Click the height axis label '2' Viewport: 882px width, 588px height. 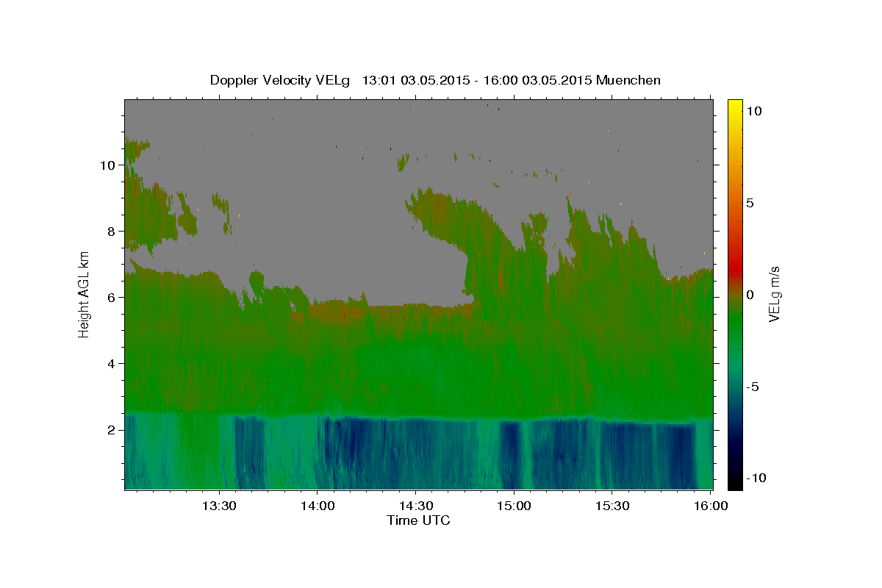pyautogui.click(x=112, y=430)
